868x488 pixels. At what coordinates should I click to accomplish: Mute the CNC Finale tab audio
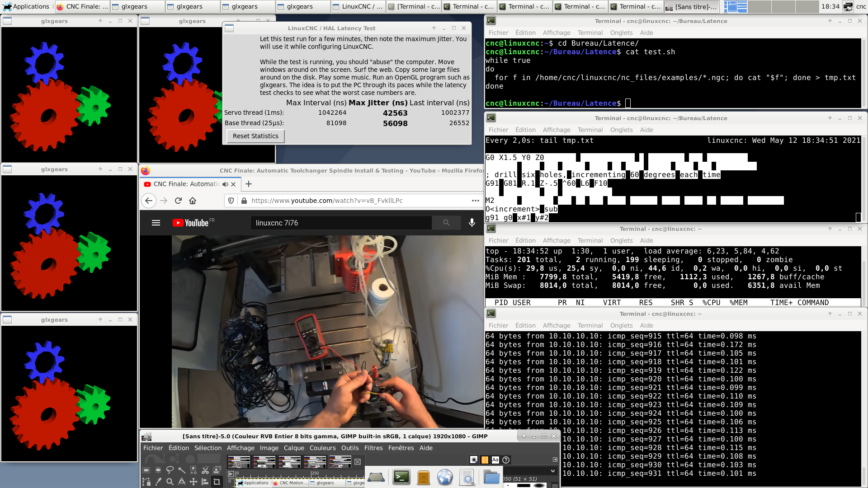(225, 184)
